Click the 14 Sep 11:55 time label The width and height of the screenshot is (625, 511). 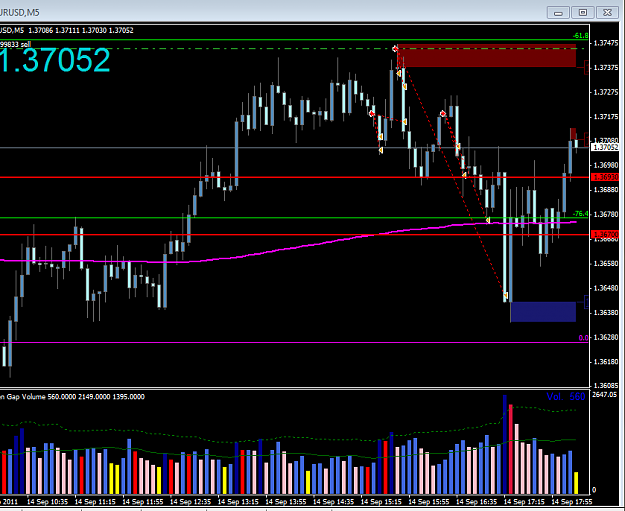(143, 501)
